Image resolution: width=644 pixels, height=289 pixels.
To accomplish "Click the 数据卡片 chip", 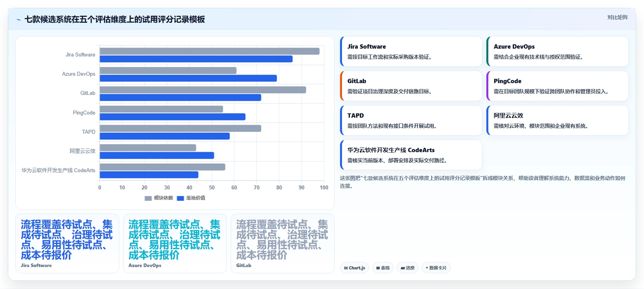I will (436, 268).
